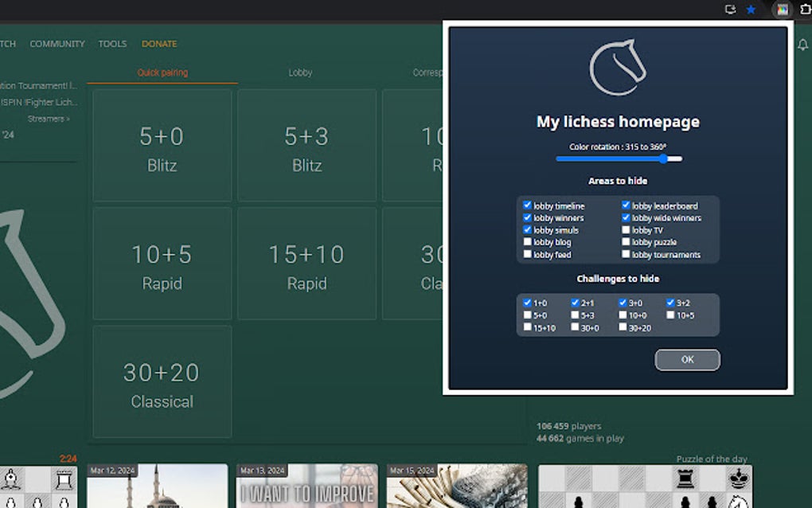Uncheck the 2+1 challenge checkbox
Image resolution: width=812 pixels, height=508 pixels.
pyautogui.click(x=575, y=303)
